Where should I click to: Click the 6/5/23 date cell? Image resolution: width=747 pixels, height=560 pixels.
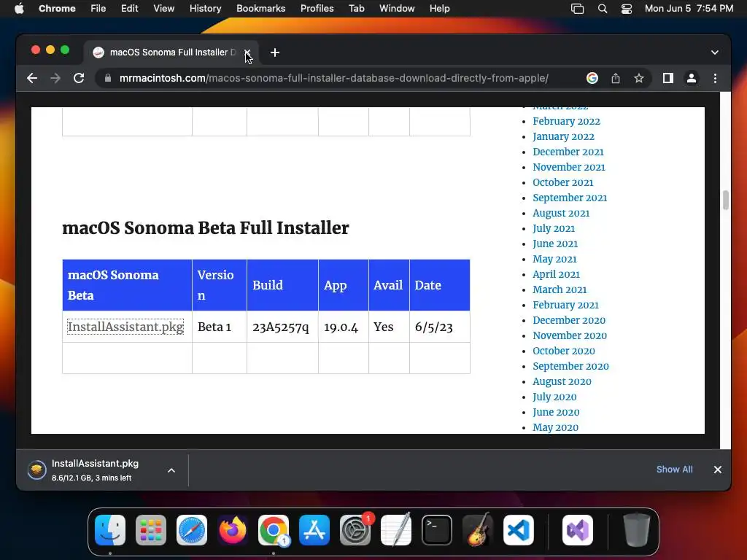[439, 327]
